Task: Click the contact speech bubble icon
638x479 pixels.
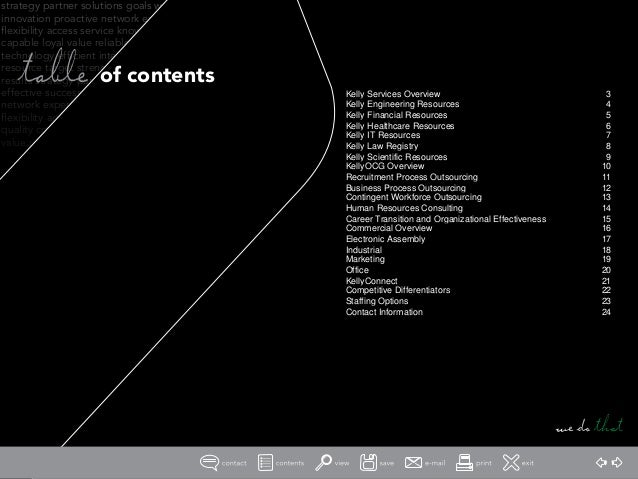Action: pyautogui.click(x=210, y=463)
